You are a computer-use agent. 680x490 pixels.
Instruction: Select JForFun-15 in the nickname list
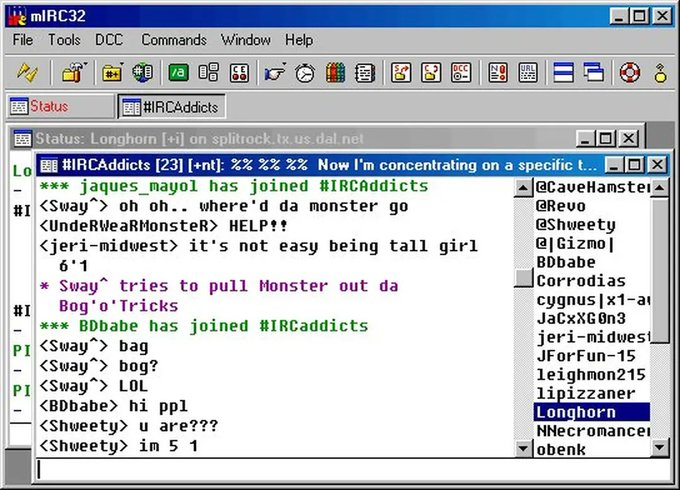(x=592, y=356)
